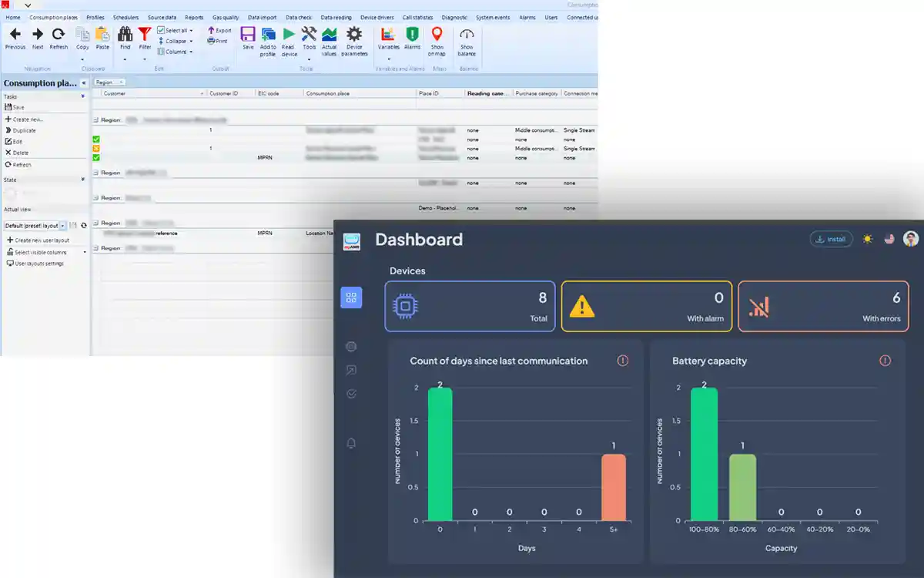Click the Reading category column header

(x=488, y=93)
